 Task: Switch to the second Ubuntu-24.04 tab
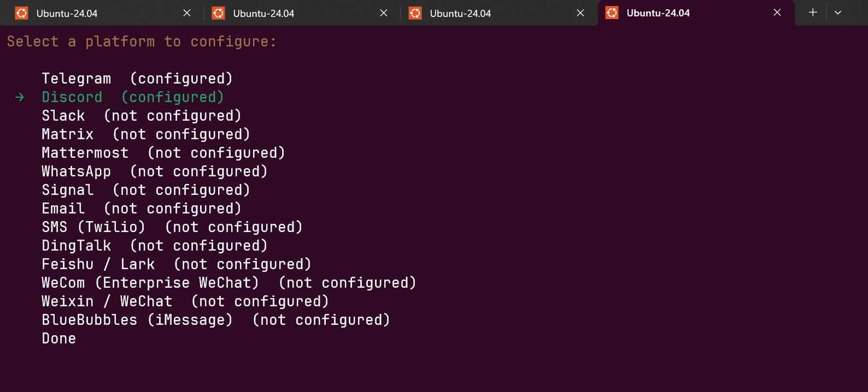[263, 13]
